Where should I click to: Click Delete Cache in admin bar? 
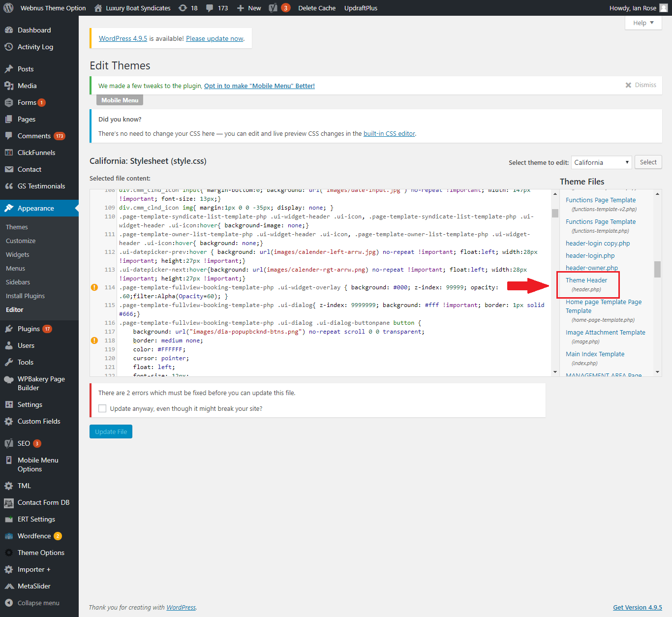point(317,8)
